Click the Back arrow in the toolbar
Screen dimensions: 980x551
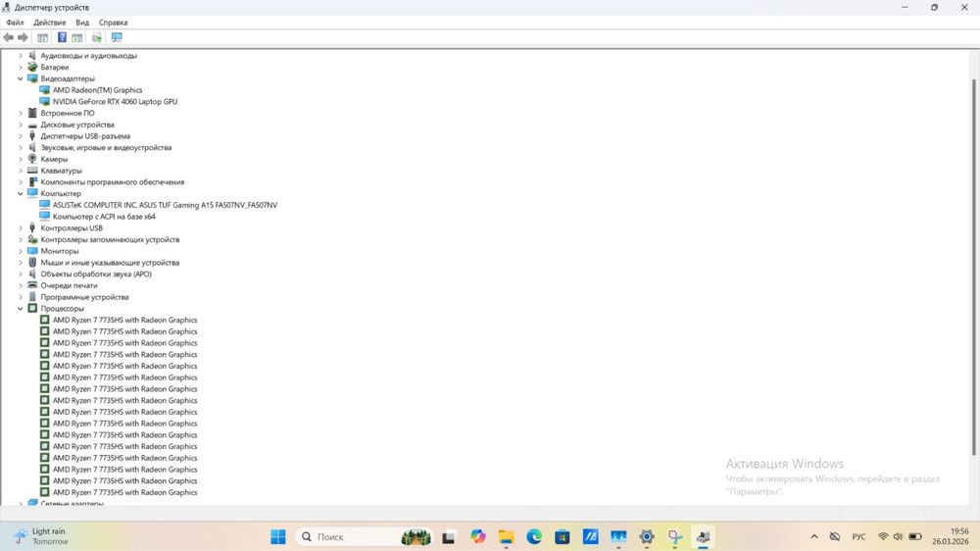(x=8, y=37)
